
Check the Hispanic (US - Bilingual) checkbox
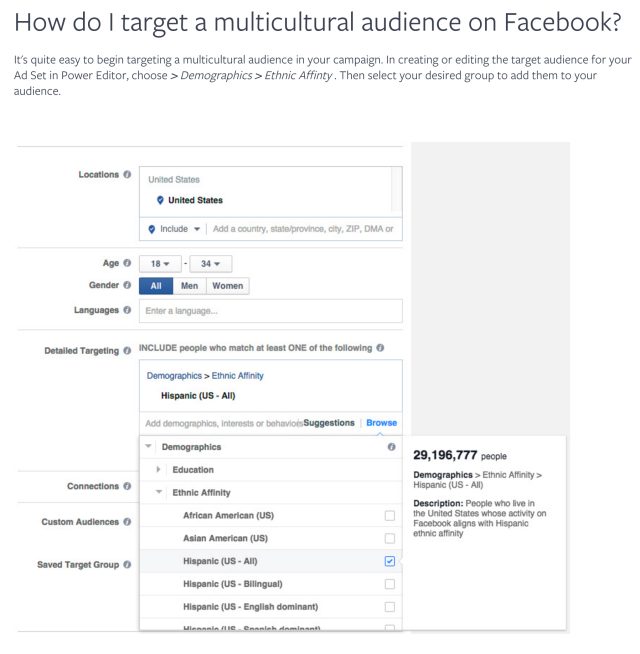(390, 584)
